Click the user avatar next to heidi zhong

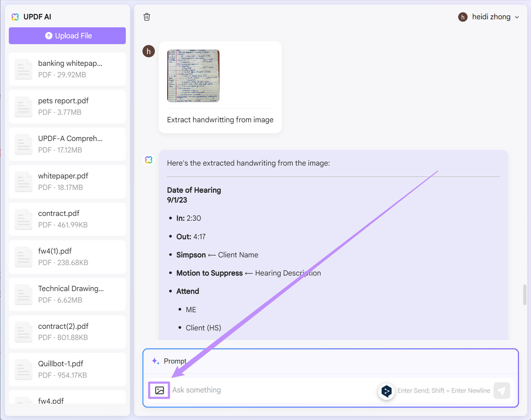[x=463, y=17]
